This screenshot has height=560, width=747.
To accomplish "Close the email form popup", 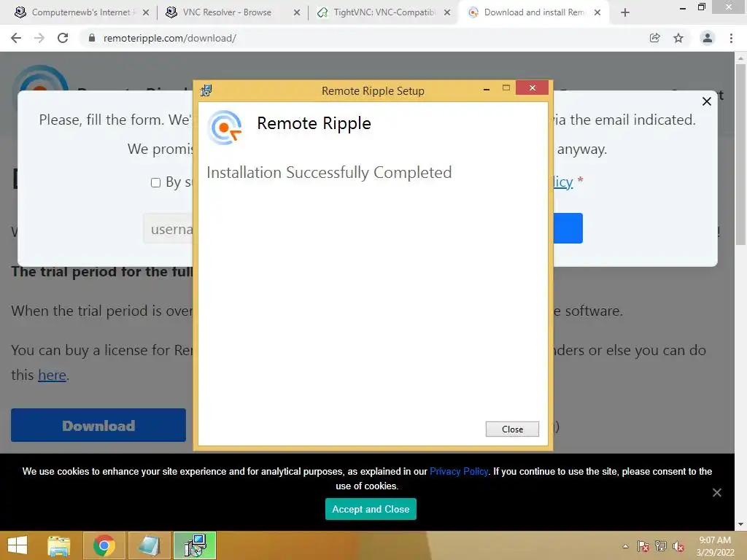I will click(706, 101).
